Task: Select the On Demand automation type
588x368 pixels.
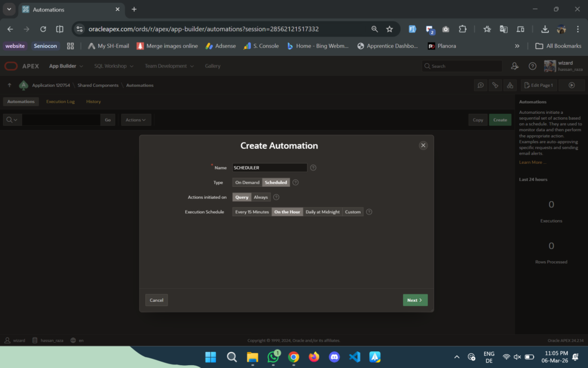Action: [247, 182]
